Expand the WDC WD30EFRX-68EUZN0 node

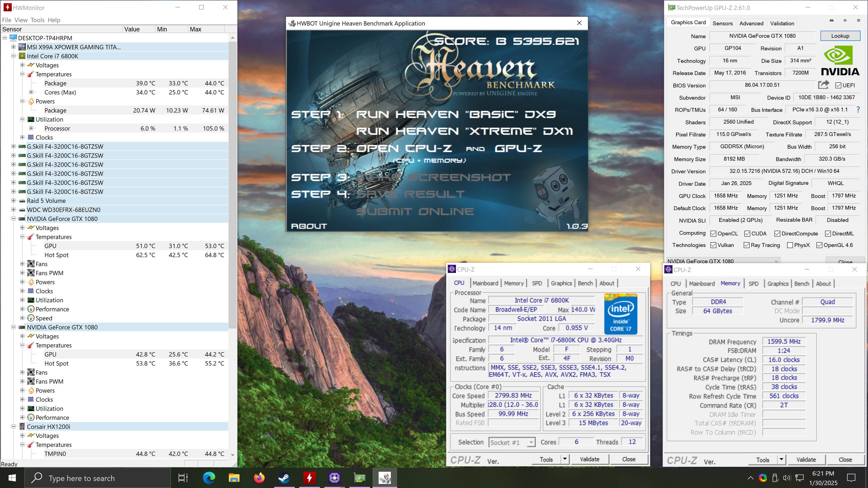pyautogui.click(x=14, y=209)
